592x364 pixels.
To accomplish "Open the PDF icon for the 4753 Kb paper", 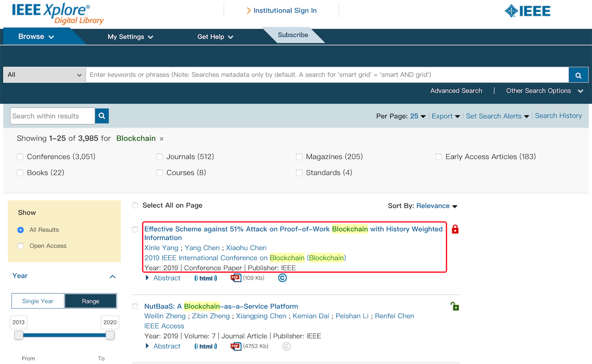I will [236, 346].
